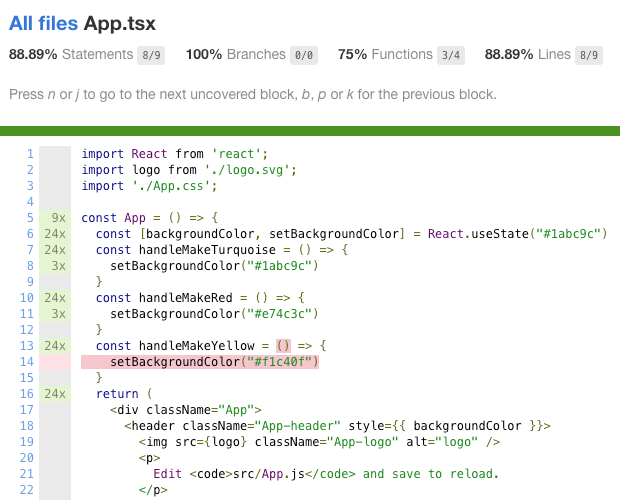Click the header className="App-header" line

pyautogui.click(x=337, y=426)
